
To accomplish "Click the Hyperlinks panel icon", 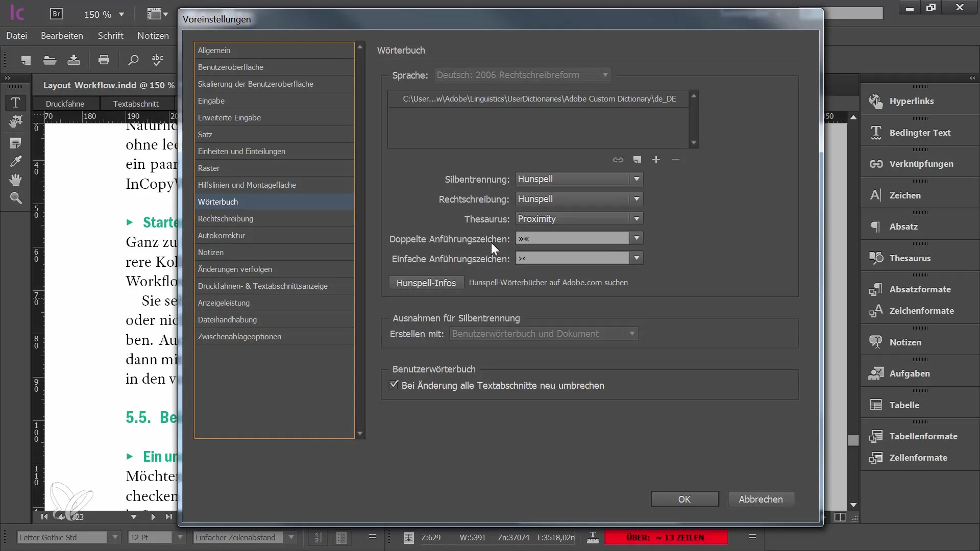I will click(876, 100).
